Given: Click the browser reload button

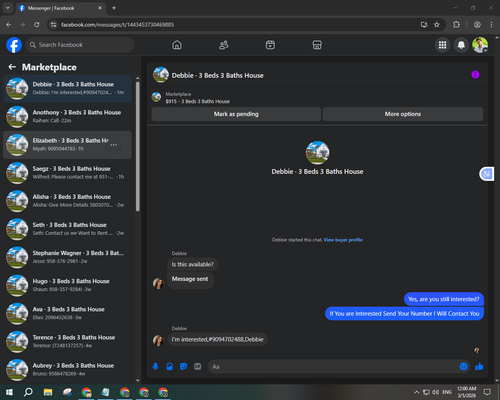Looking at the screenshot, I should pos(37,25).
